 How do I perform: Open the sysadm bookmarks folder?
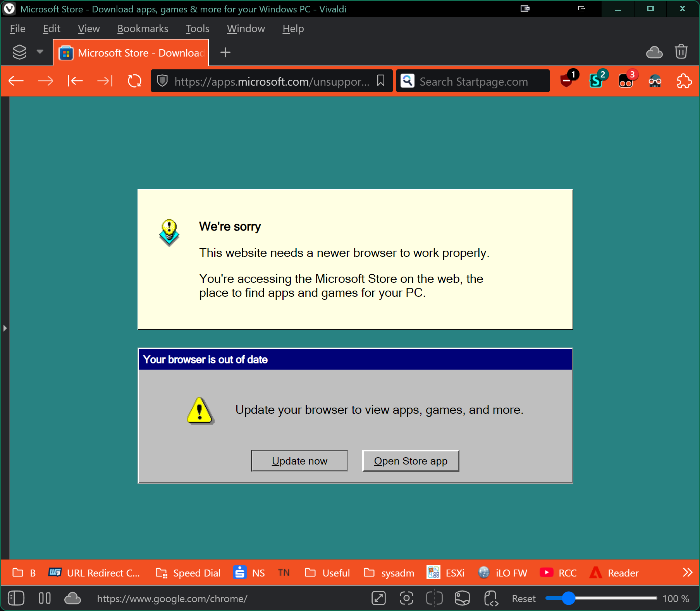point(389,573)
